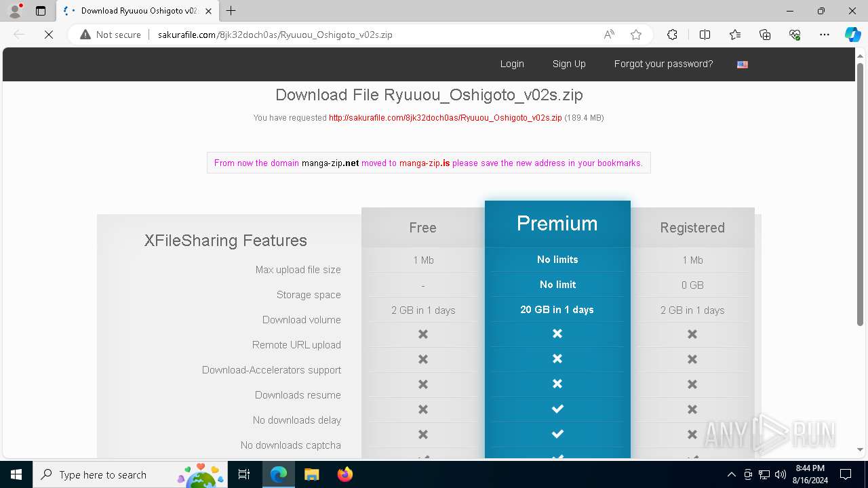Activate Read aloud in the address bar

pos(609,35)
